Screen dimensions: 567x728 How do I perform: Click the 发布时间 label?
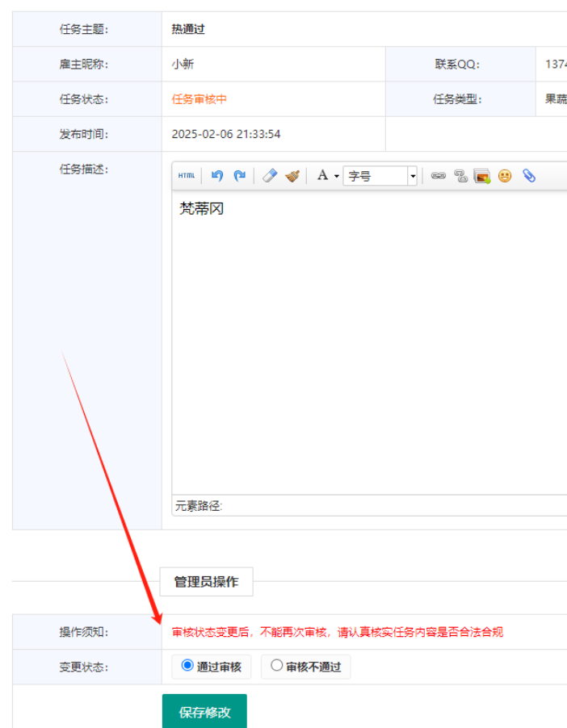click(x=84, y=134)
